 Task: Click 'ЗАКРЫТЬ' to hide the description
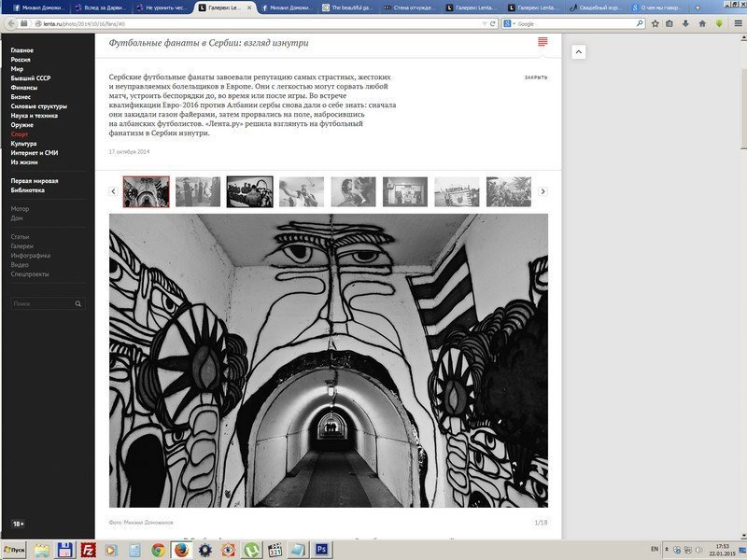536,77
